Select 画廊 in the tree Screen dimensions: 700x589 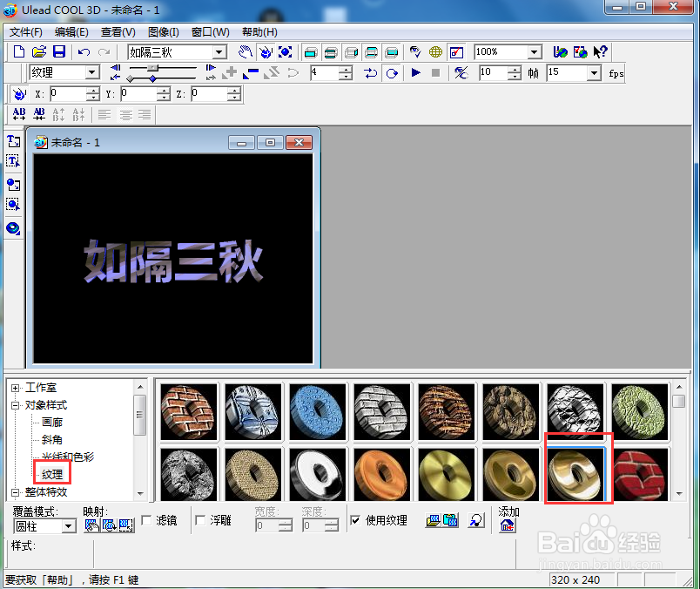(x=51, y=423)
